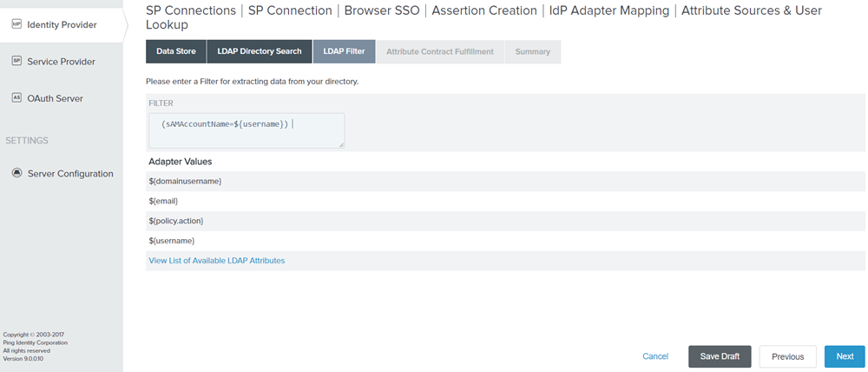This screenshot has height=372, width=868.
Task: Click the Server Configuration icon
Action: 16,173
